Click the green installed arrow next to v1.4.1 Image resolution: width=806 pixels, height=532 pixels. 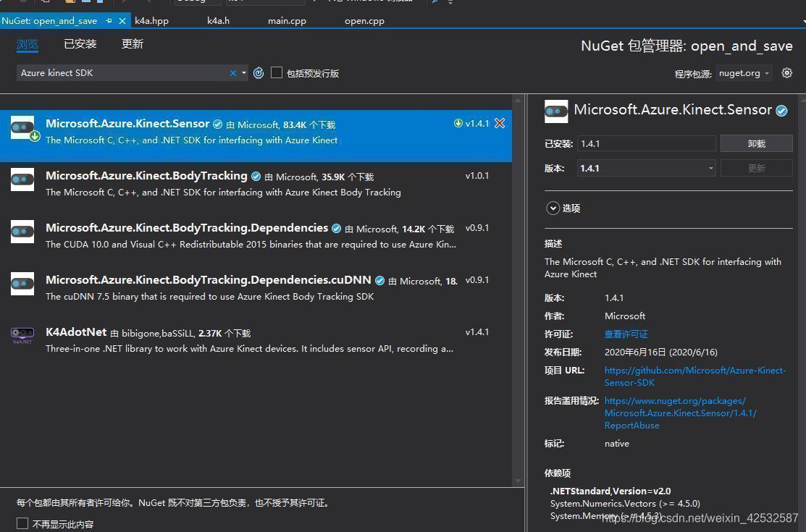458,123
